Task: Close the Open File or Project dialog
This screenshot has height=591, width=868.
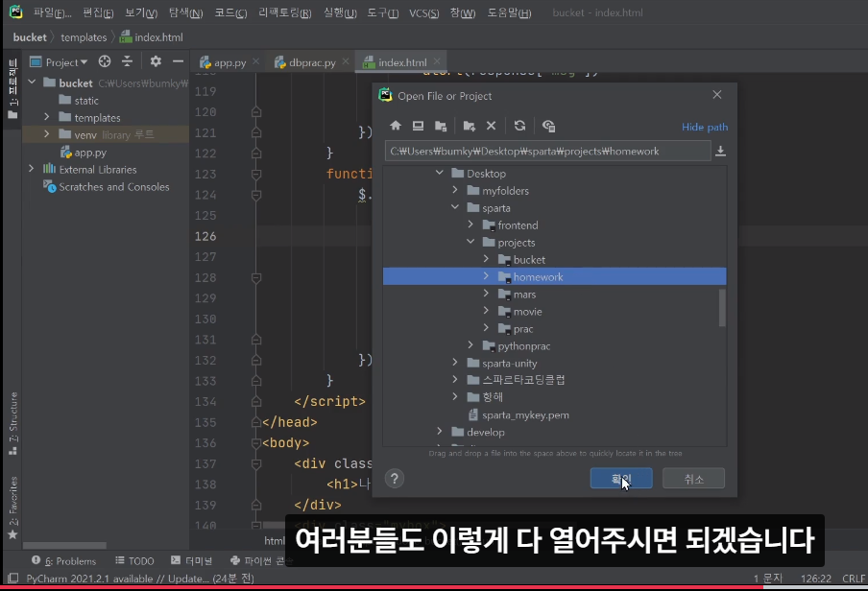Action: (x=717, y=95)
